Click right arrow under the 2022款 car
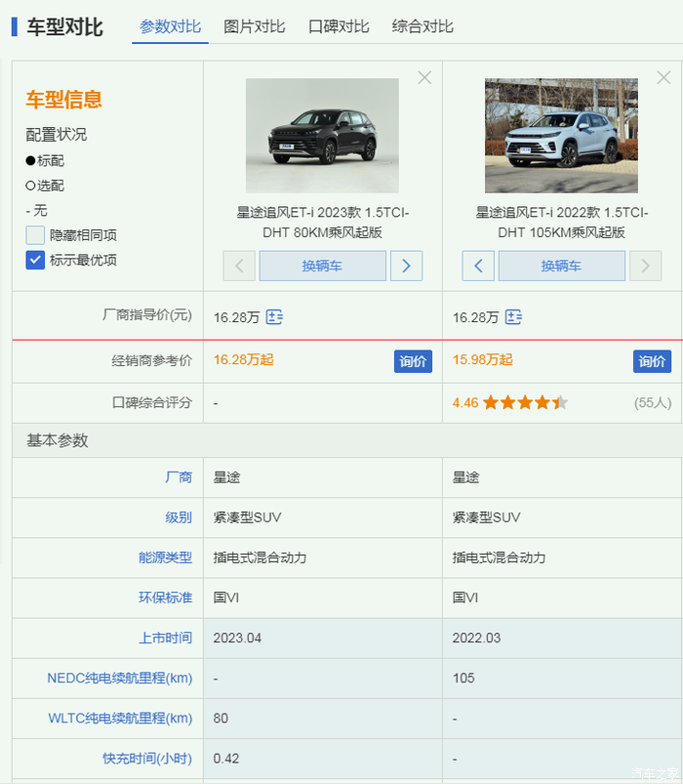The width and height of the screenshot is (683, 784). pos(646,266)
